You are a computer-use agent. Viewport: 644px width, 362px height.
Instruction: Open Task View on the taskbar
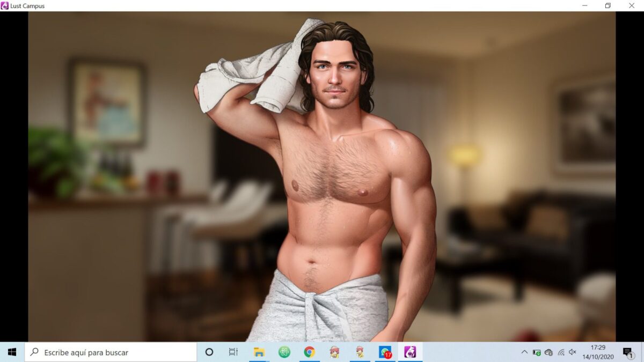[x=233, y=352]
